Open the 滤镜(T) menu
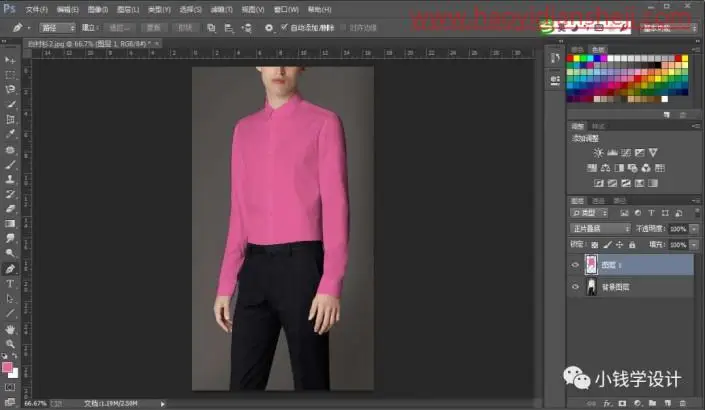 [x=221, y=9]
